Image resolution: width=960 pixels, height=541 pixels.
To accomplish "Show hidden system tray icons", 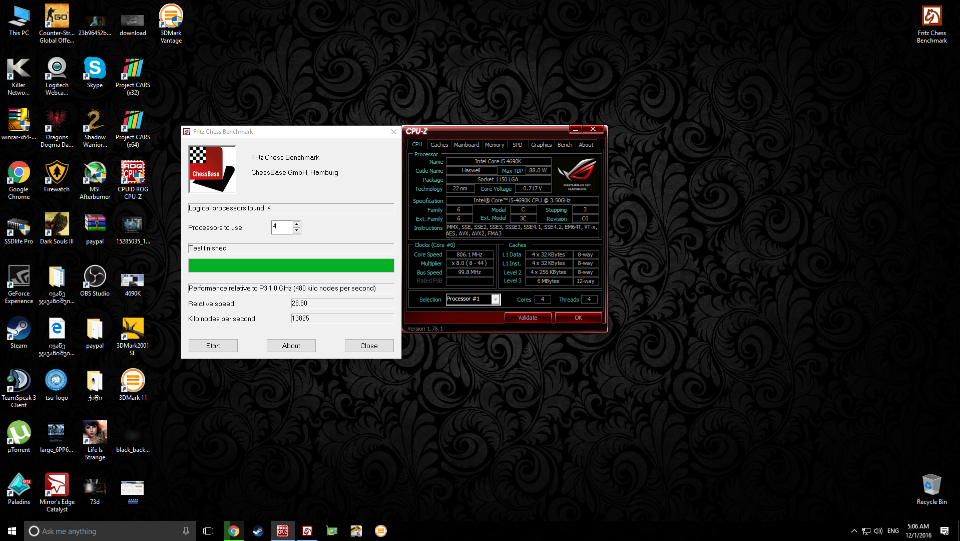I will [x=852, y=531].
